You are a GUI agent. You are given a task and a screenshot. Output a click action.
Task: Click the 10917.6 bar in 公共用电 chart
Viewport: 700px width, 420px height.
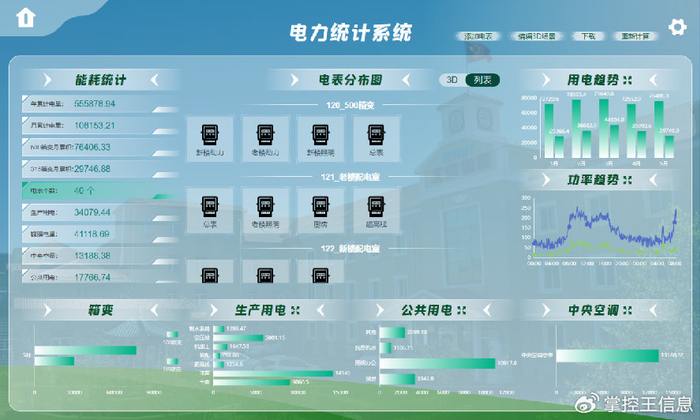click(x=438, y=363)
